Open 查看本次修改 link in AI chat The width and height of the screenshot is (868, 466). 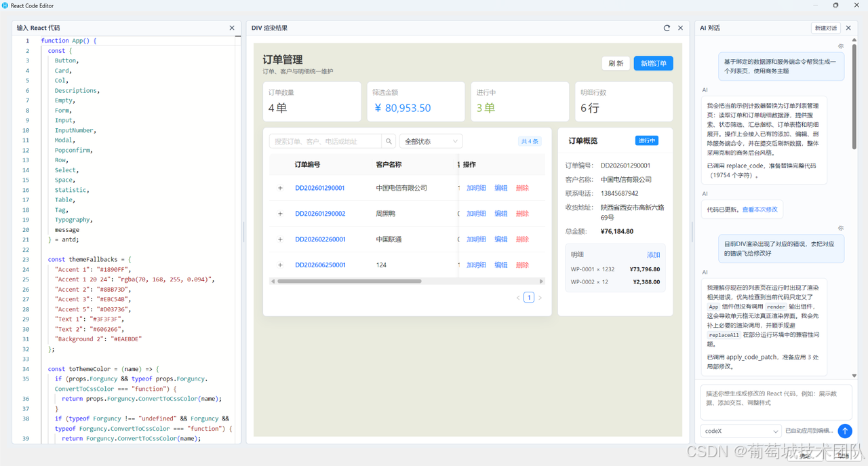pos(760,210)
